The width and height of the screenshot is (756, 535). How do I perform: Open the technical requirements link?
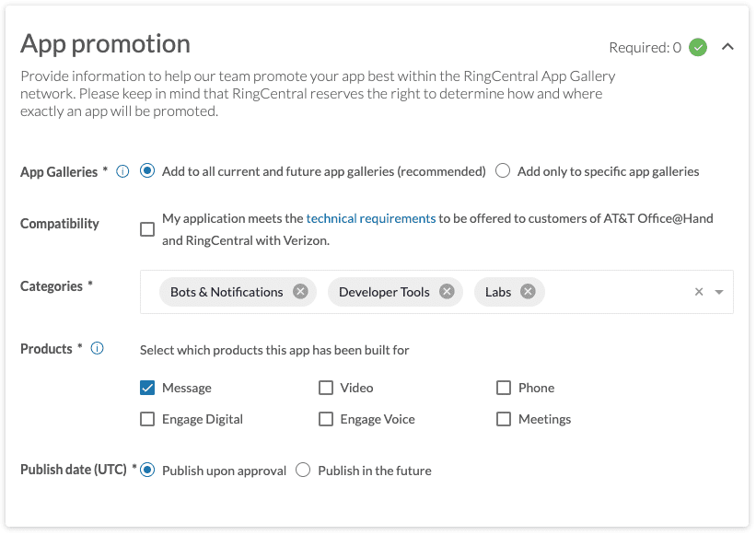[x=370, y=218]
